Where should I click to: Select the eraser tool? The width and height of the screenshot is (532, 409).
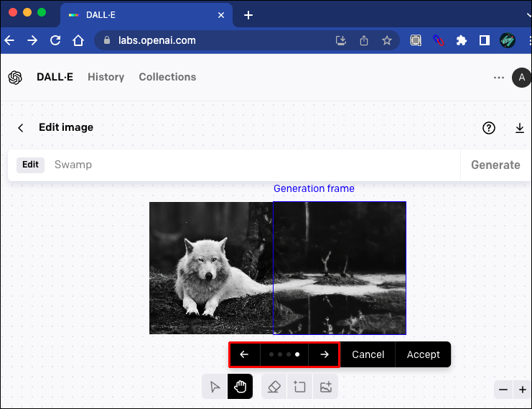click(274, 387)
